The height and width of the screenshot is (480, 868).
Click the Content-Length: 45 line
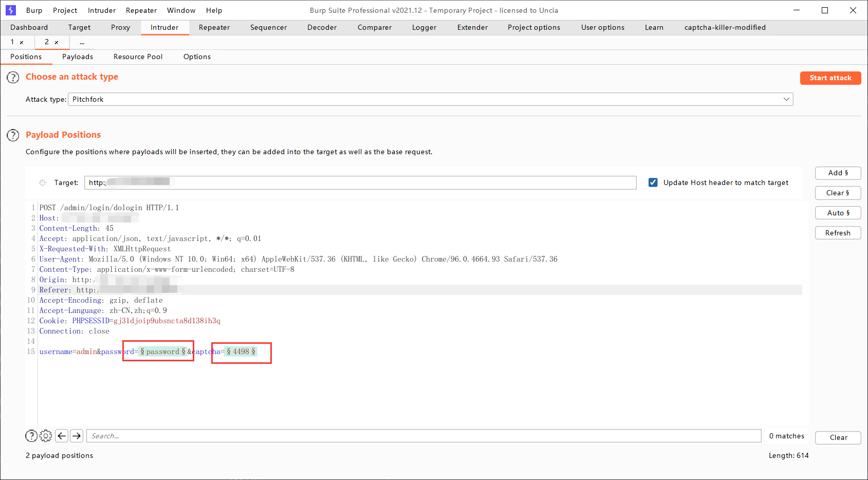pos(77,228)
